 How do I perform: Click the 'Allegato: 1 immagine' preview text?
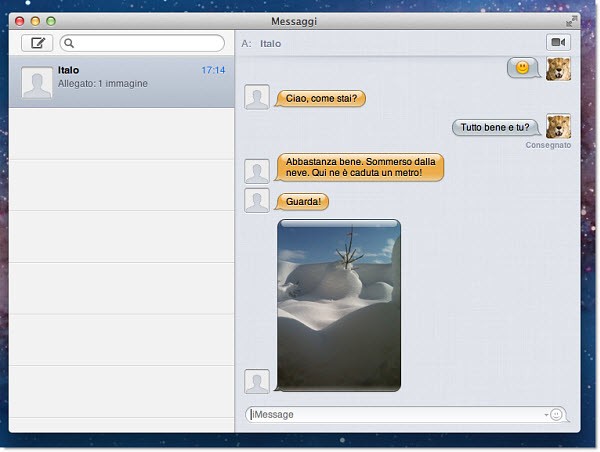[103, 83]
